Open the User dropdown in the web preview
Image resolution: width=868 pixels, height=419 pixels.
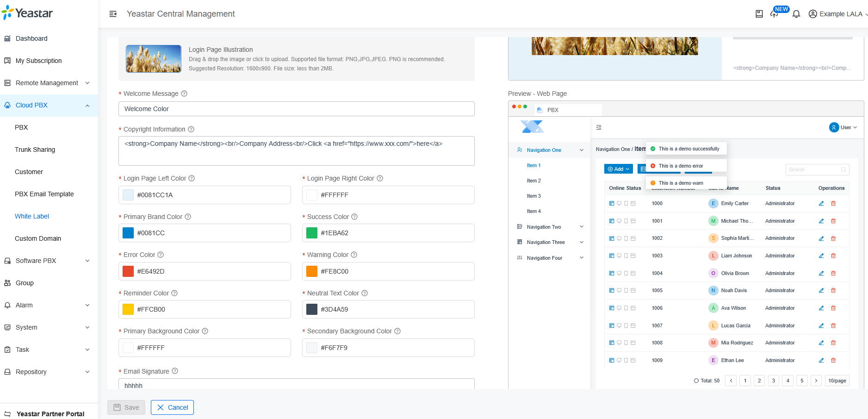(843, 127)
